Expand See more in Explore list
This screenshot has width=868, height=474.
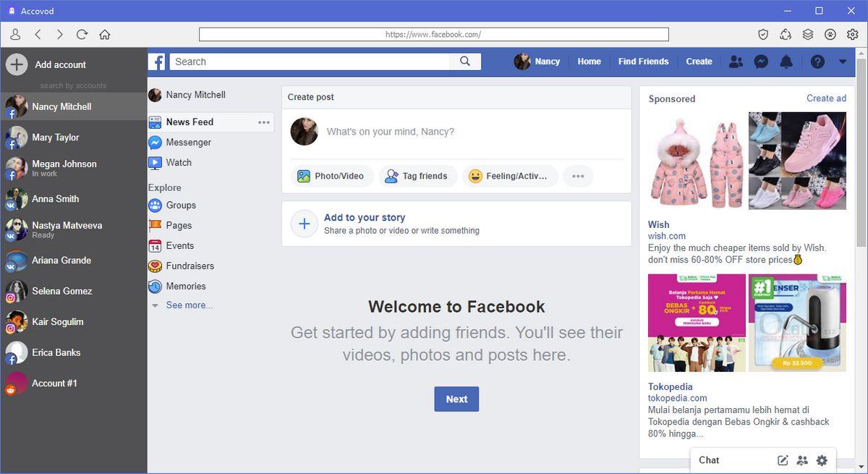(189, 305)
